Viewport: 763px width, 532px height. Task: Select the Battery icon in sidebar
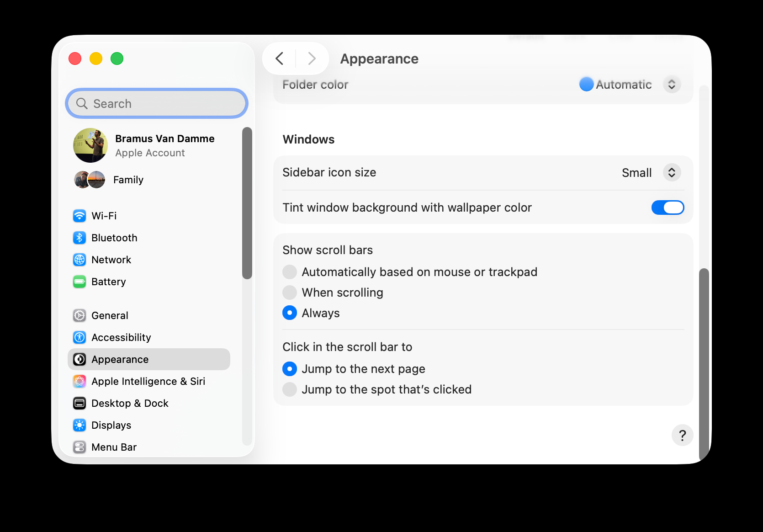(x=79, y=282)
